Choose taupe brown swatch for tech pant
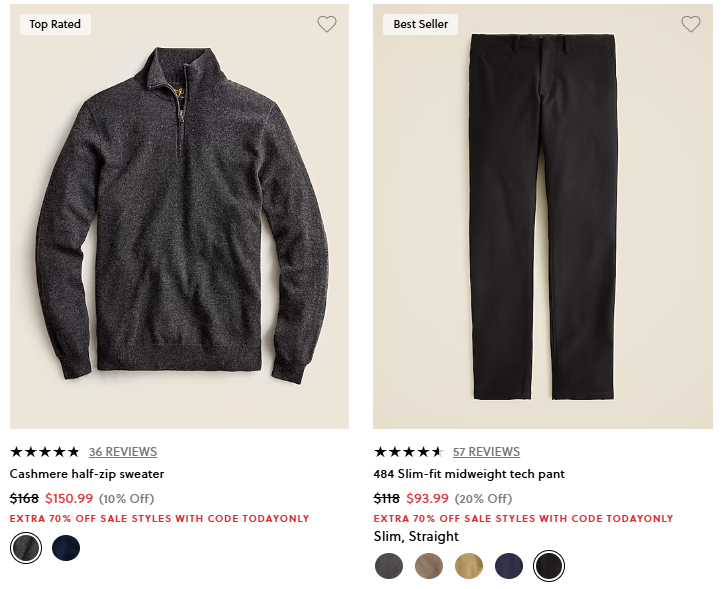Image resolution: width=723 pixels, height=589 pixels. point(429,566)
